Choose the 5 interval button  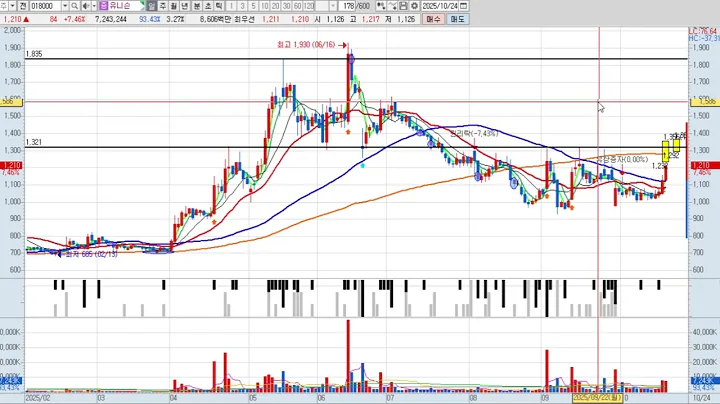tap(253, 6)
